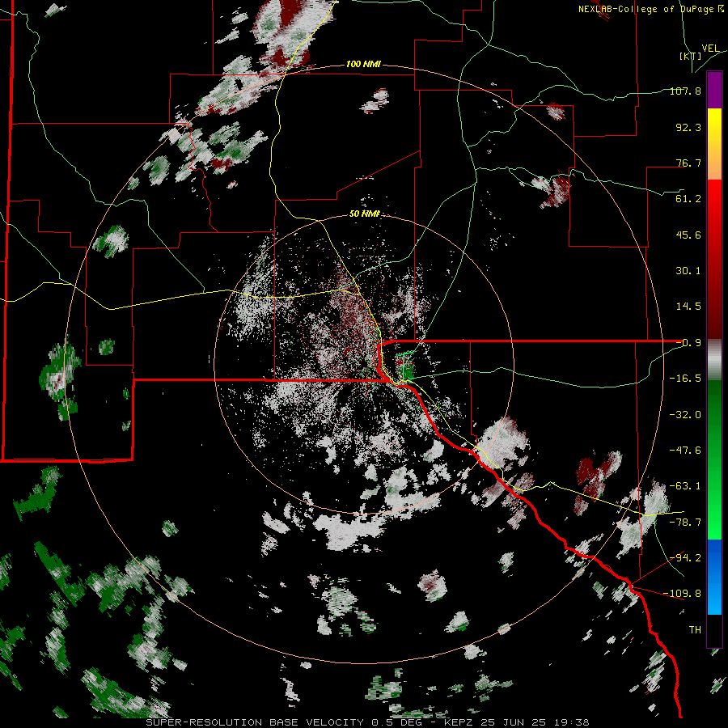This screenshot has width=728, height=728.
Task: Pick the bright red segment of the velocity scale
Action: [x=714, y=197]
